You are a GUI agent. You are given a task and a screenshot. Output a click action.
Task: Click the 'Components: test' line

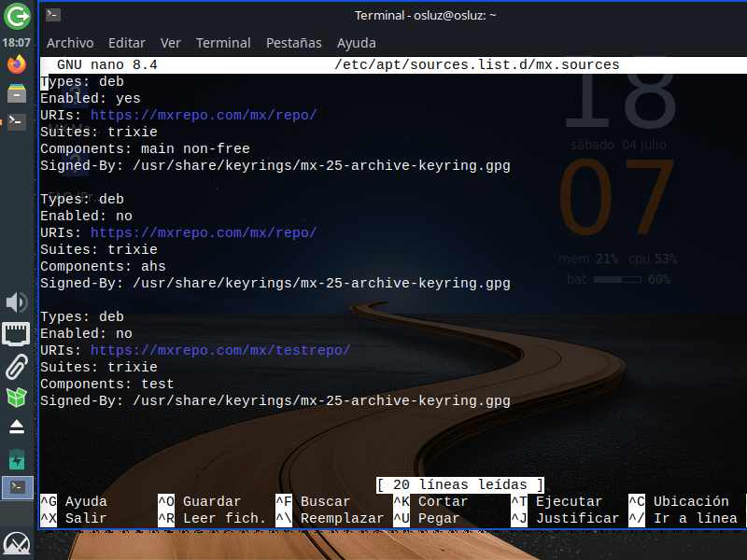[x=107, y=385]
